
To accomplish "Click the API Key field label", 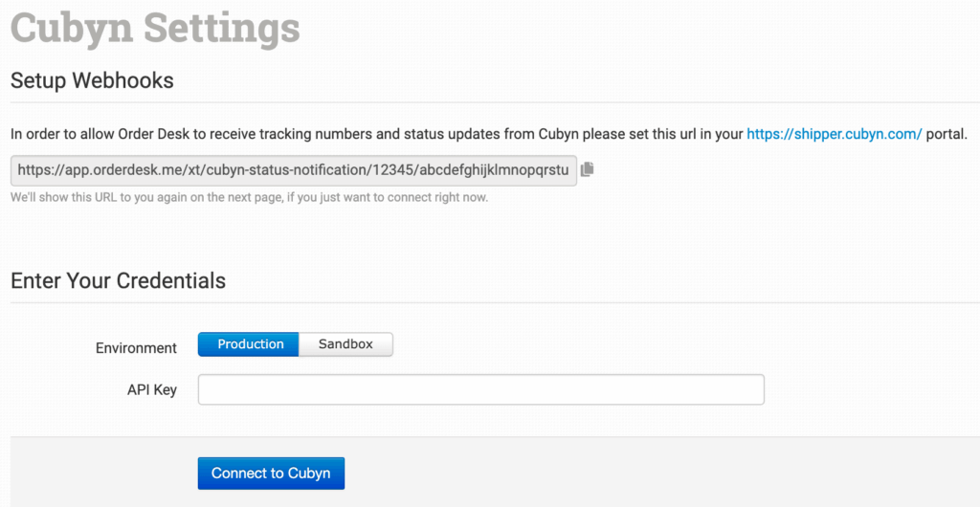I will 152,389.
